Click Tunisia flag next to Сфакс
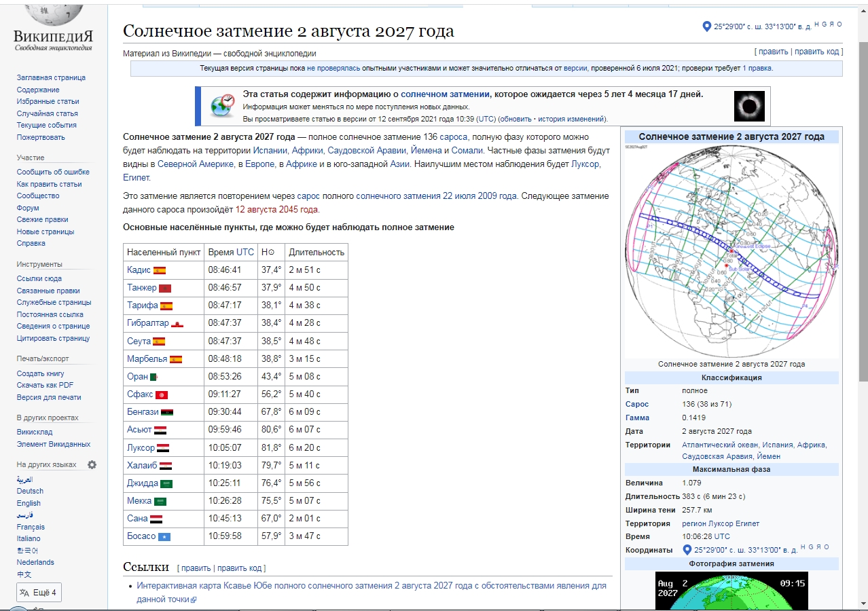This screenshot has width=868, height=611. tap(162, 394)
